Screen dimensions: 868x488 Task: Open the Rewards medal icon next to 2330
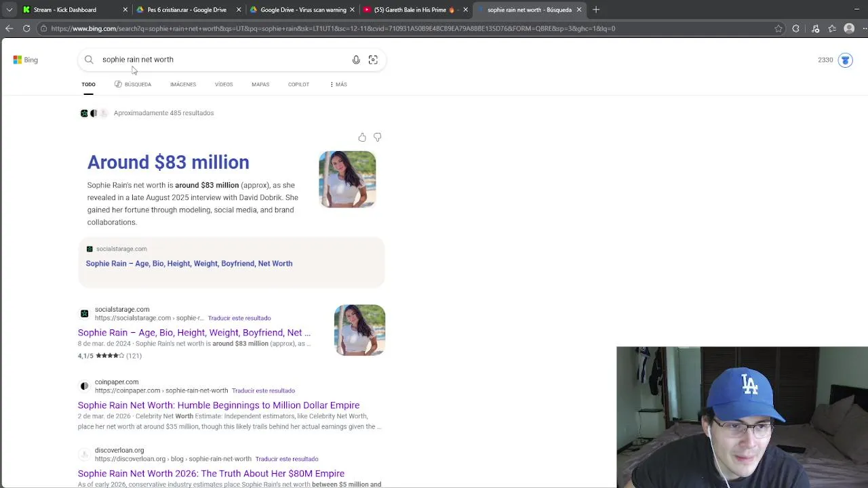[845, 60]
